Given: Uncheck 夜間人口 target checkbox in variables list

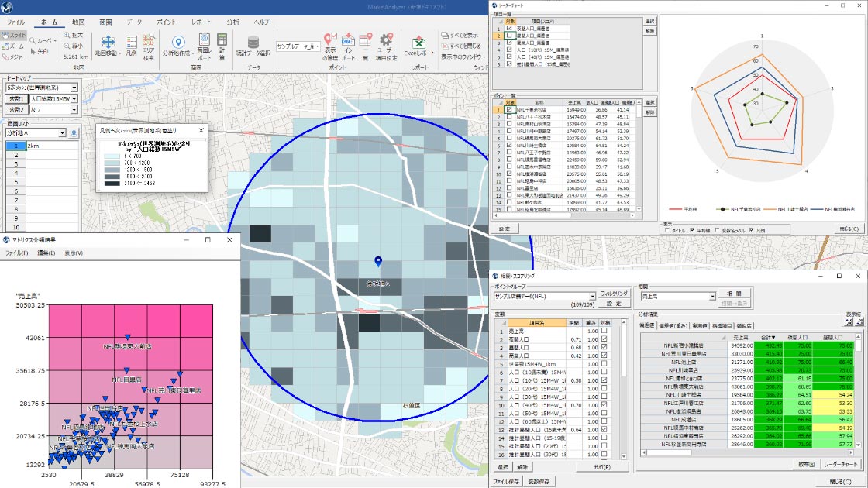Looking at the screenshot, I should click(x=604, y=339).
